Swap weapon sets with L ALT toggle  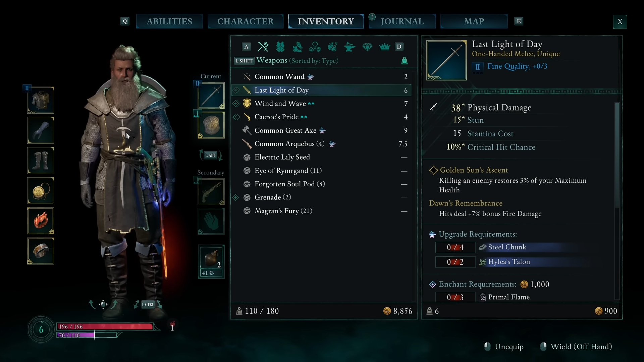coord(210,155)
